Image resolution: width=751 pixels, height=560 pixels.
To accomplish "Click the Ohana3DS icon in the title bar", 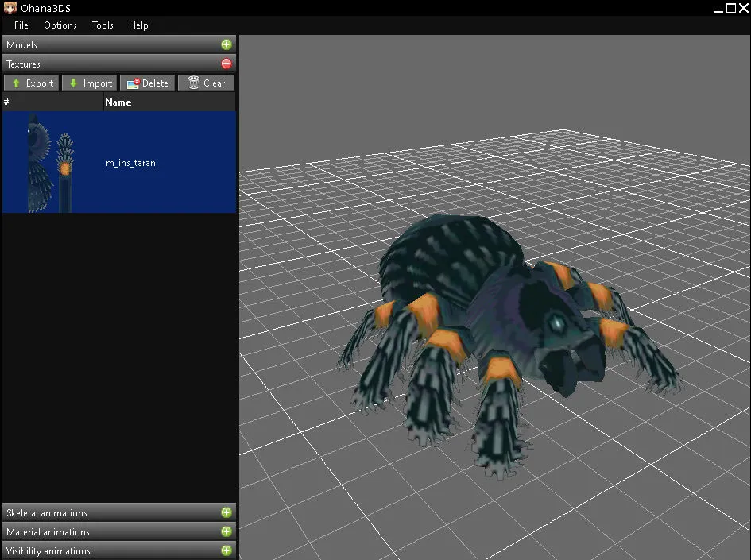I will pos(9,7).
